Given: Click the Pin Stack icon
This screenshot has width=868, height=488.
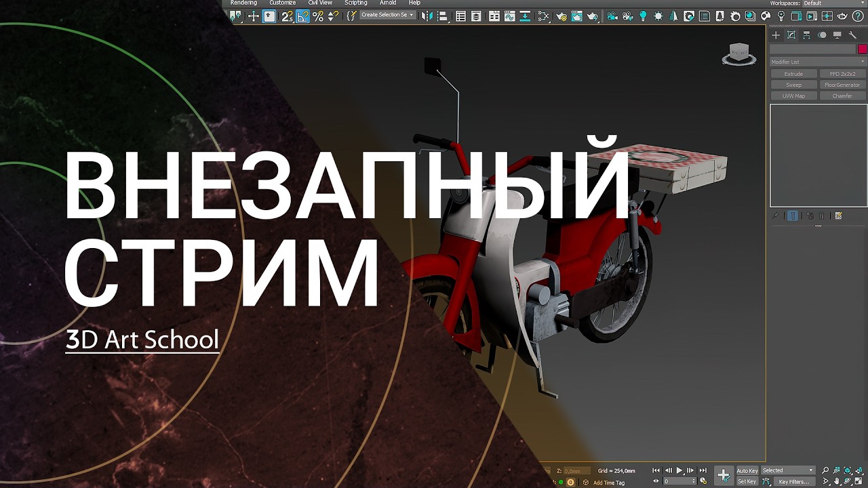Looking at the screenshot, I should [776, 216].
